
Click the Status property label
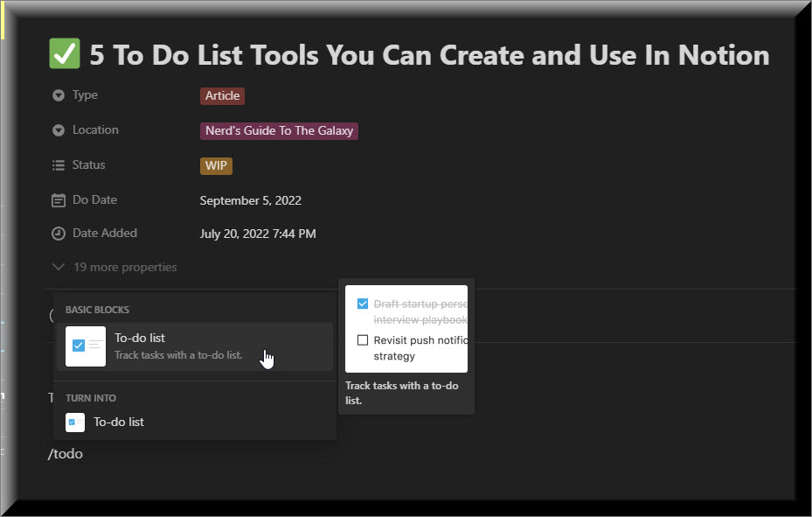click(x=88, y=164)
